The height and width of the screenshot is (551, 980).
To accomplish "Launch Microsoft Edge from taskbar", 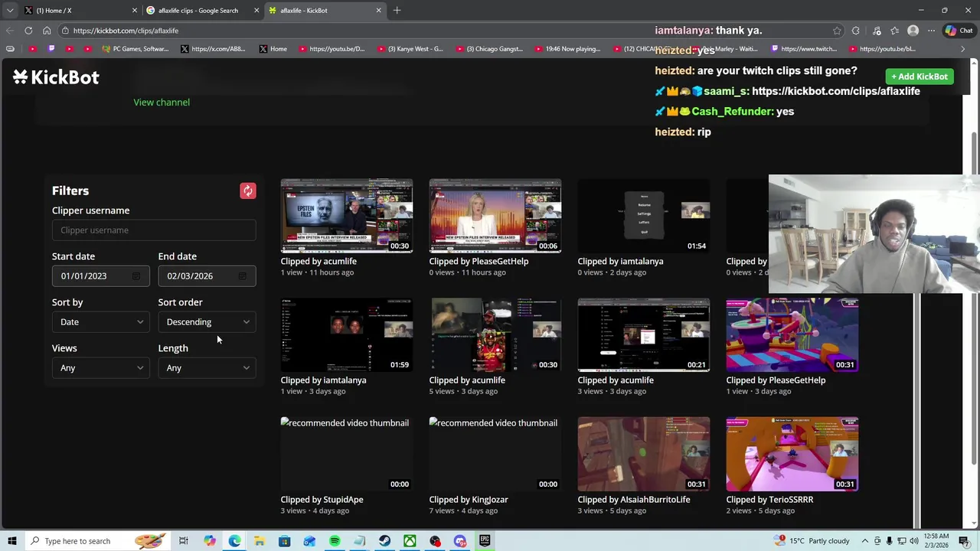I will [x=234, y=541].
